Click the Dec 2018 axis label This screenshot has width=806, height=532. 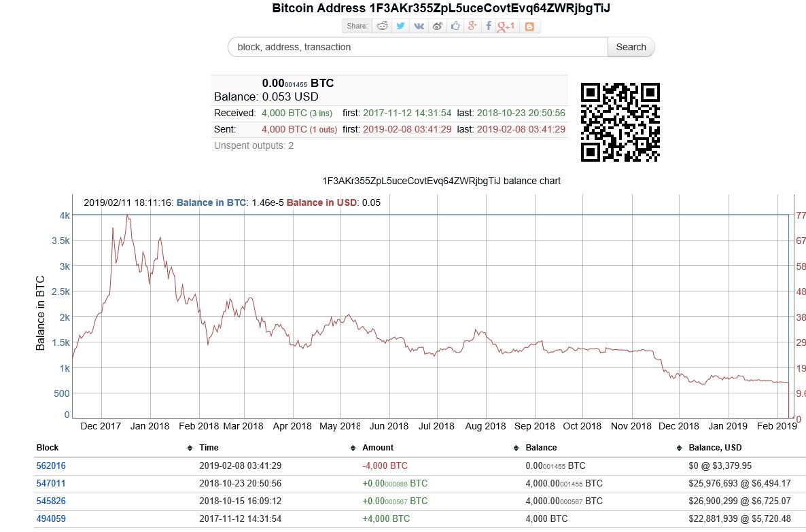click(x=678, y=426)
